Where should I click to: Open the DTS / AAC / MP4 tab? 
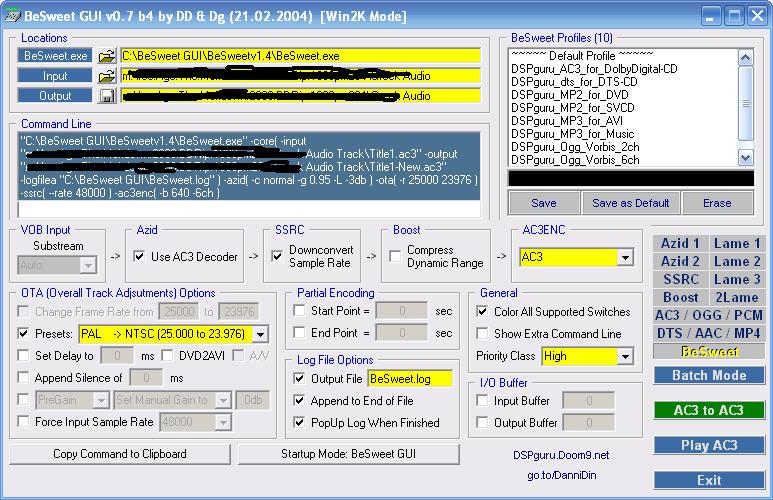click(709, 333)
